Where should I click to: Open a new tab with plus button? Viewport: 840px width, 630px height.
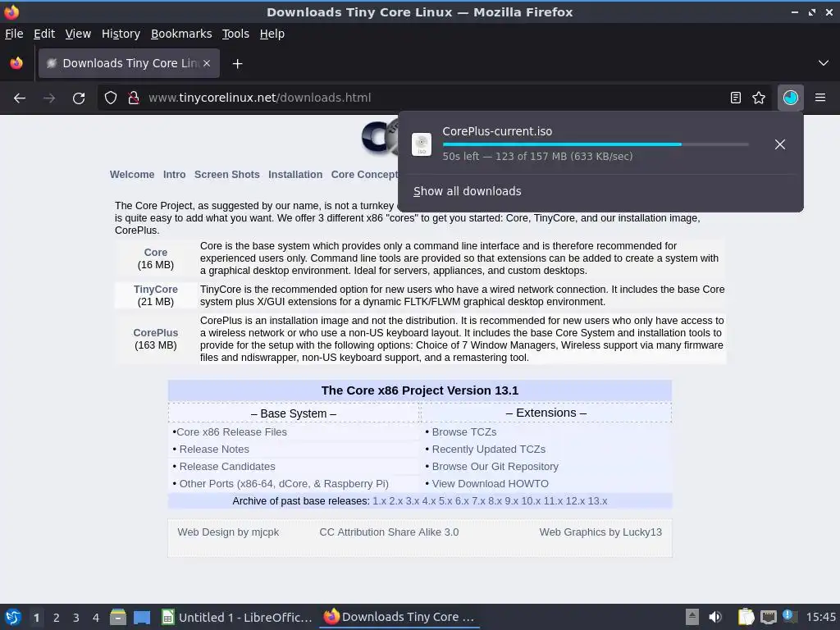coord(237,64)
